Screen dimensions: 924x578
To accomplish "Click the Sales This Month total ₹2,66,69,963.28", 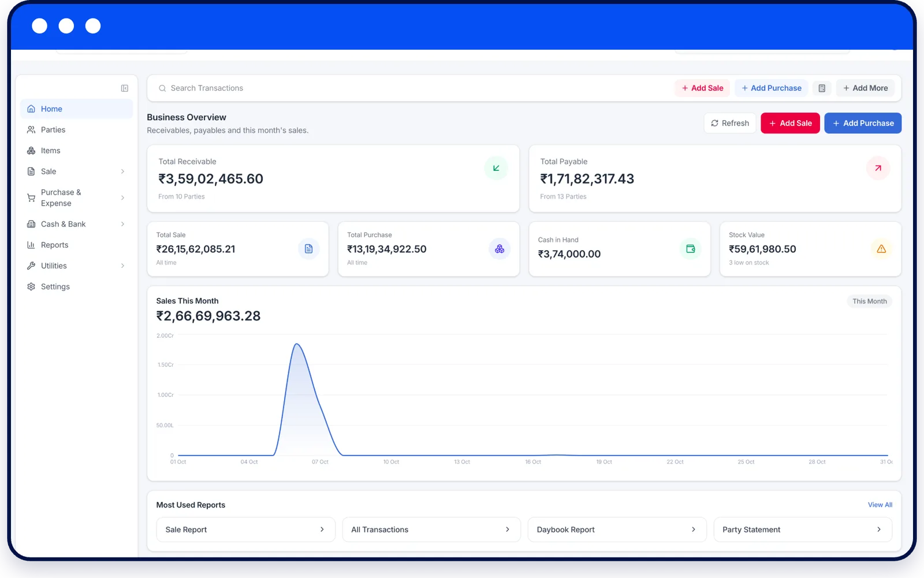I will [208, 316].
